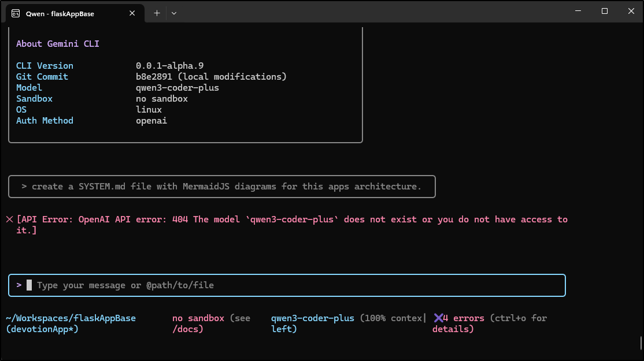Click the 'Sandbox' label in About box
The width and height of the screenshot is (644, 361).
(x=35, y=99)
